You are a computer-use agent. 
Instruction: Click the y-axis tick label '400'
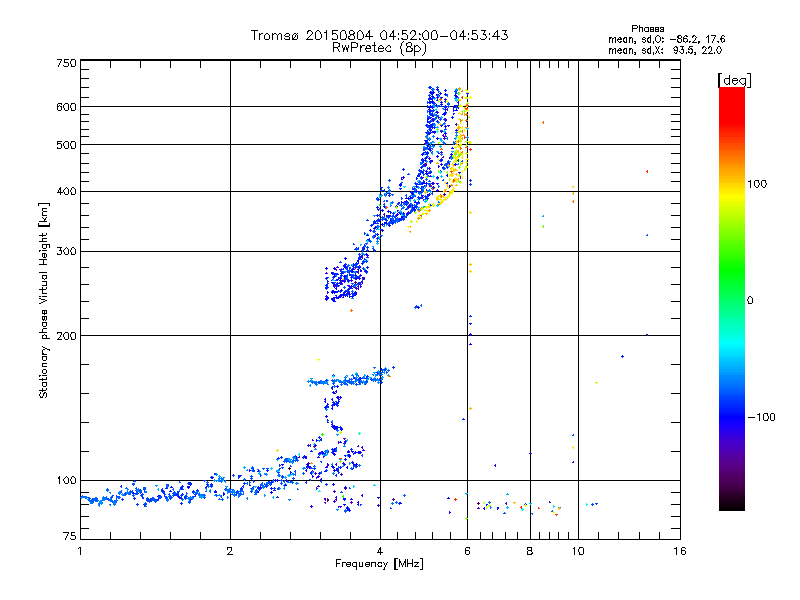(66, 192)
